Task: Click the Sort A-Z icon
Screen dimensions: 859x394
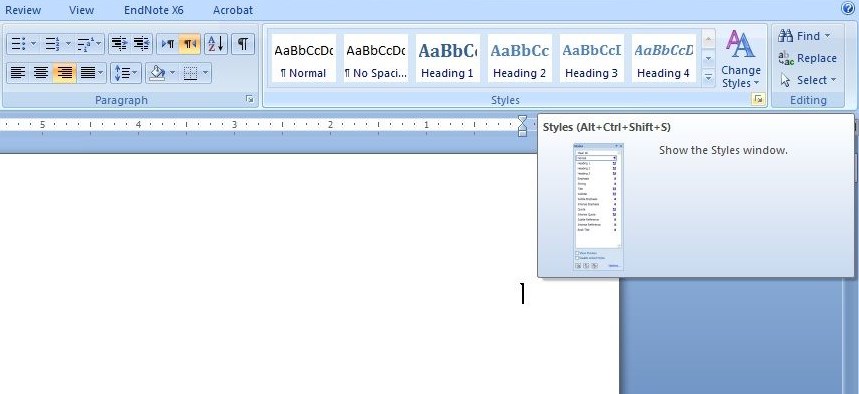Action: 216,44
